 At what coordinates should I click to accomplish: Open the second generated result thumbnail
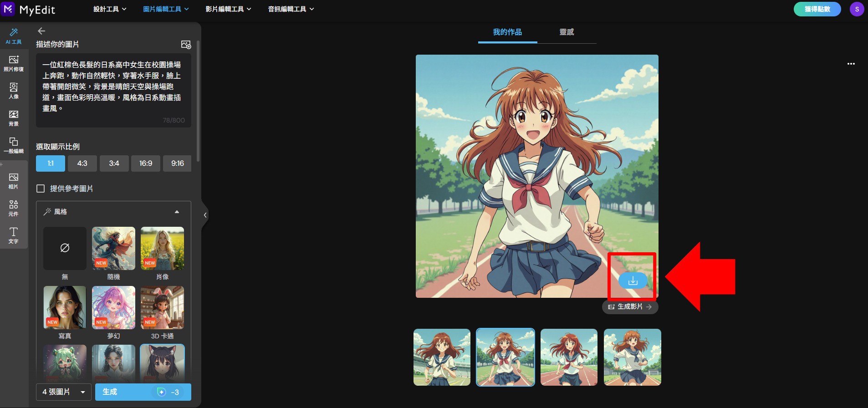(x=505, y=357)
